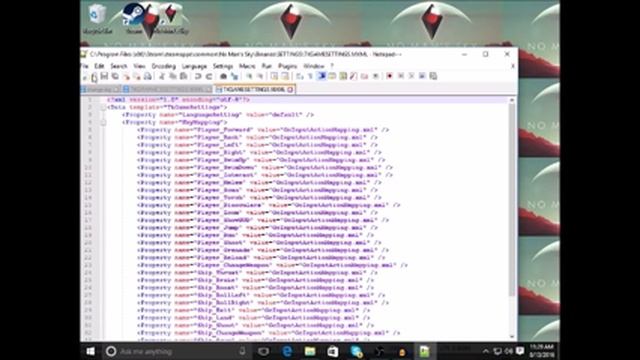Open File Explorer from the taskbar
Image resolution: width=640 pixels, height=360 pixels.
(x=310, y=351)
